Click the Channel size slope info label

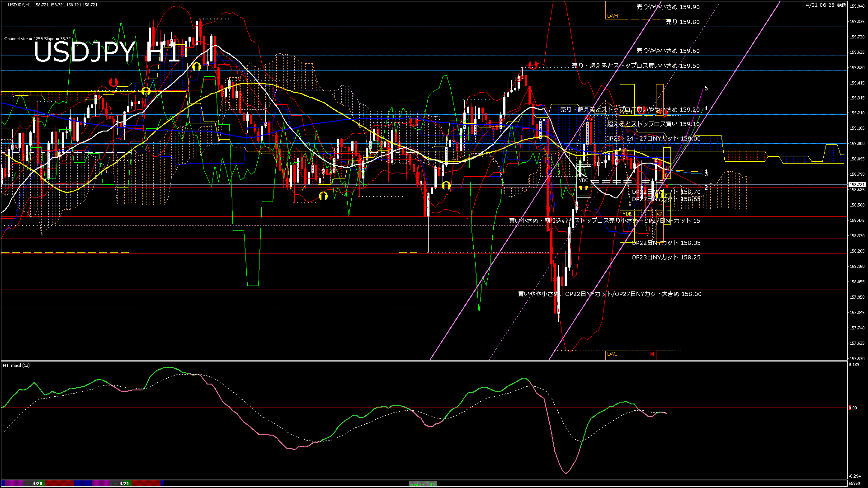[38, 39]
